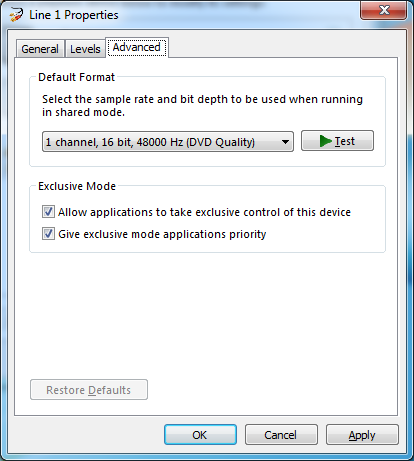Close the Line 1 Properties dialog
This screenshot has height=461, width=414.
pyautogui.click(x=384, y=10)
